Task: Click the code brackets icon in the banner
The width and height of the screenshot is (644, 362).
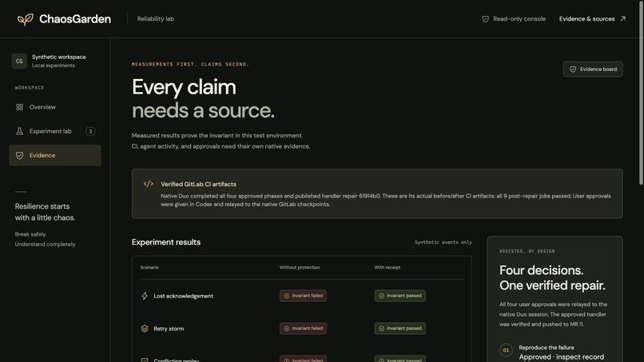Action: click(x=149, y=184)
